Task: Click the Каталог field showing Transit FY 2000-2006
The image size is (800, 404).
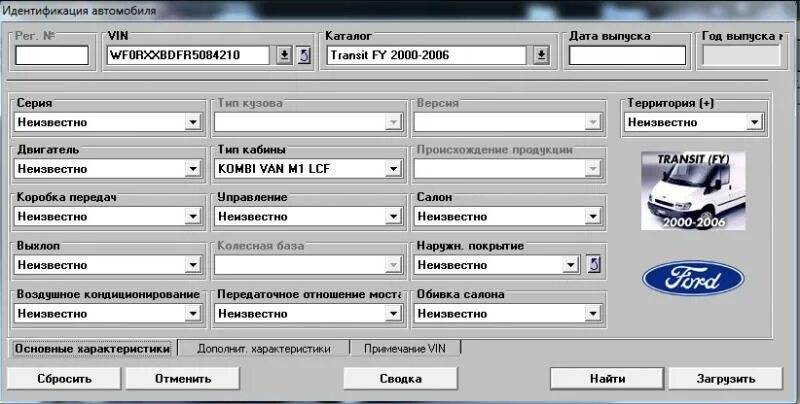Action: tap(427, 55)
